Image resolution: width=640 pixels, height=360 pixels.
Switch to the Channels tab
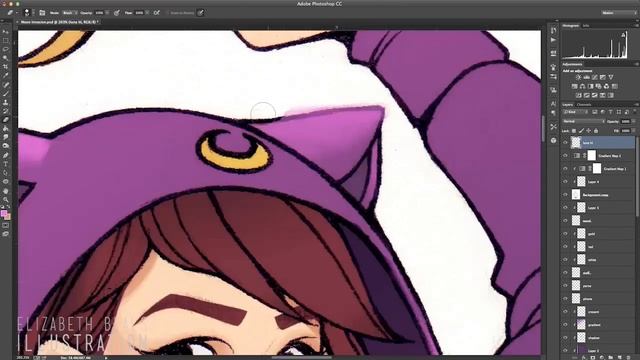coord(584,104)
